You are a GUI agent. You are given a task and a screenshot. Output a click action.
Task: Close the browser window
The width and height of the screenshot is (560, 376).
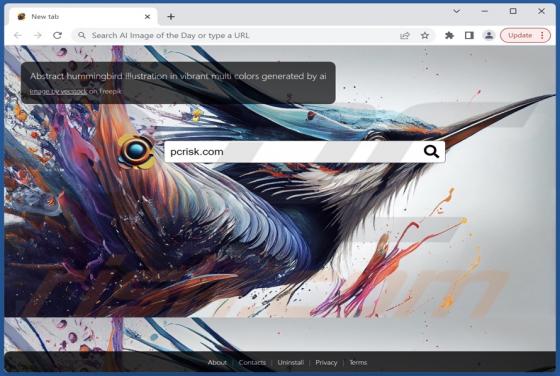pos(541,11)
